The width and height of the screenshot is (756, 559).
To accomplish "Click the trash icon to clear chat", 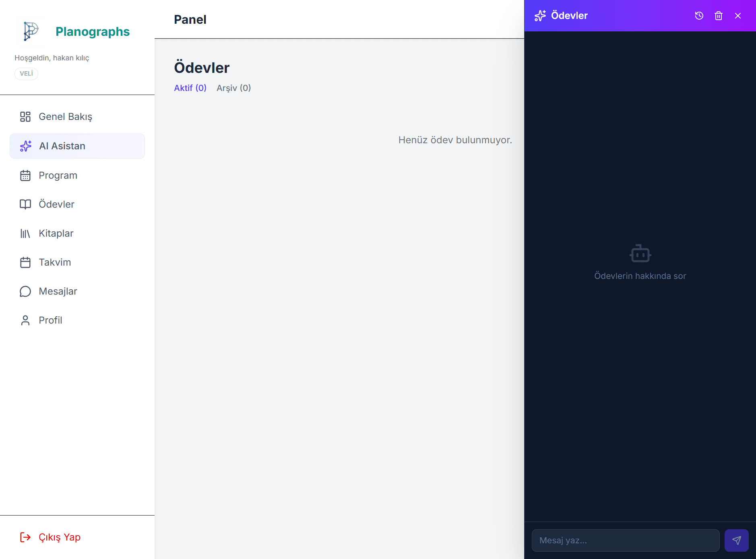I will pyautogui.click(x=718, y=16).
